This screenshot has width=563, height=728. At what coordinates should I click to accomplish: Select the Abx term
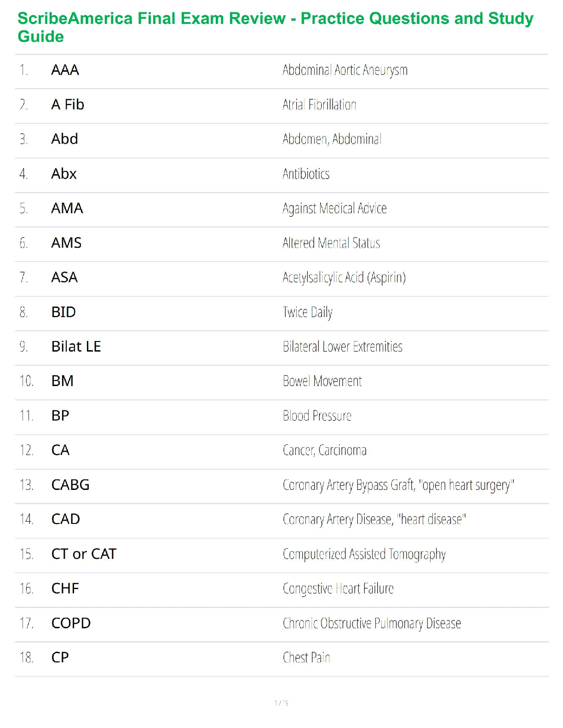[x=64, y=174]
